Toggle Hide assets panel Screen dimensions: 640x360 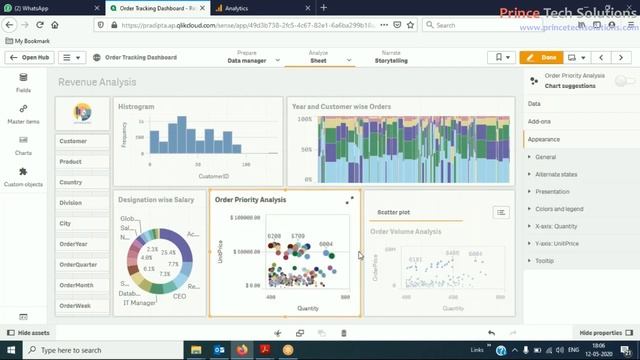[x=29, y=333]
